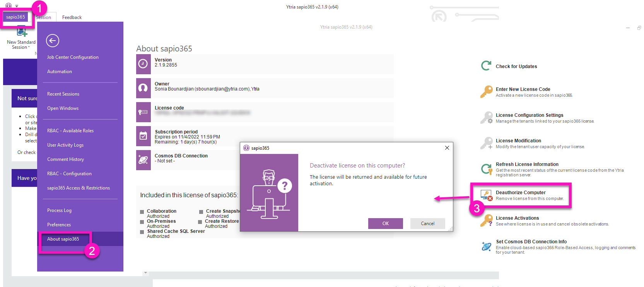Viewport: 644px width, 287px height.
Task: Click the License code key icon
Action: click(x=143, y=112)
